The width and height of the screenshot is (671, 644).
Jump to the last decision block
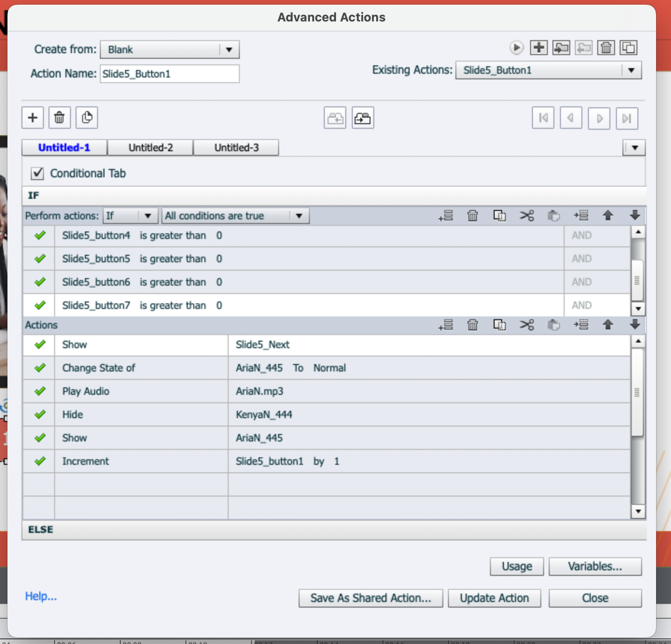[x=627, y=118]
